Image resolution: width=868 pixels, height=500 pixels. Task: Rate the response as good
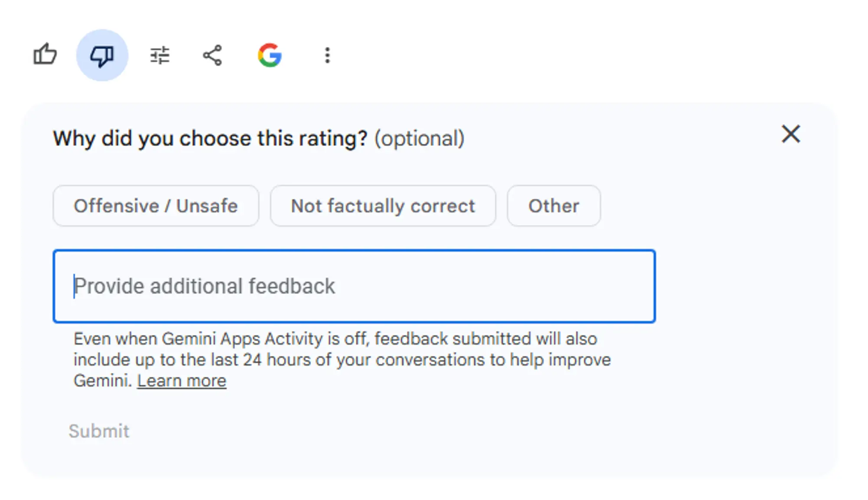point(45,55)
